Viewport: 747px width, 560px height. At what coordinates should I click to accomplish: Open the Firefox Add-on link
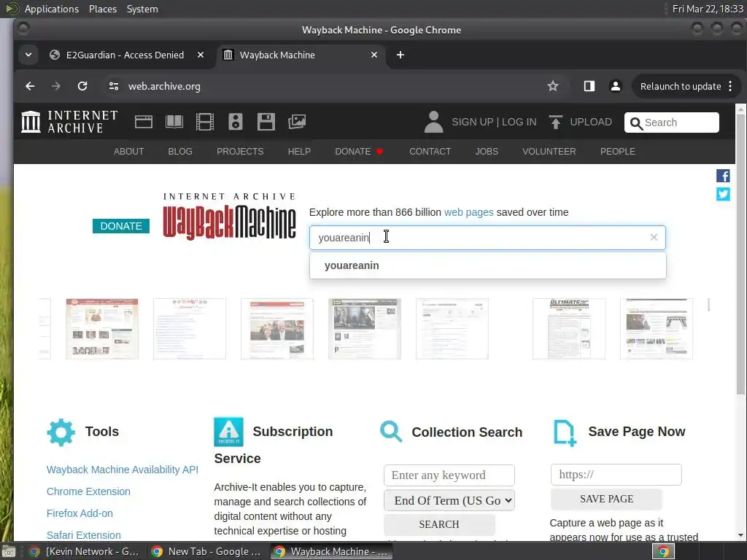[80, 513]
